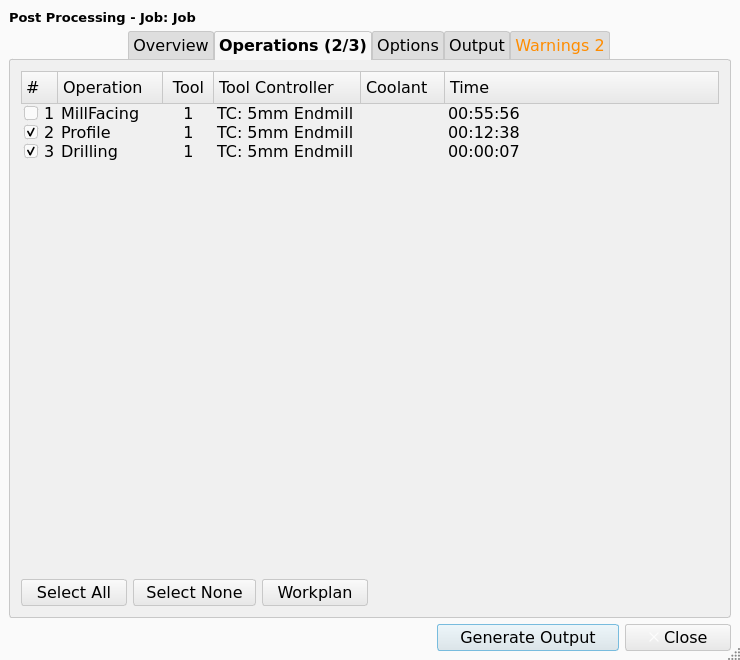The width and height of the screenshot is (740, 660).
Task: Sort by the # column header
Action: 39,87
